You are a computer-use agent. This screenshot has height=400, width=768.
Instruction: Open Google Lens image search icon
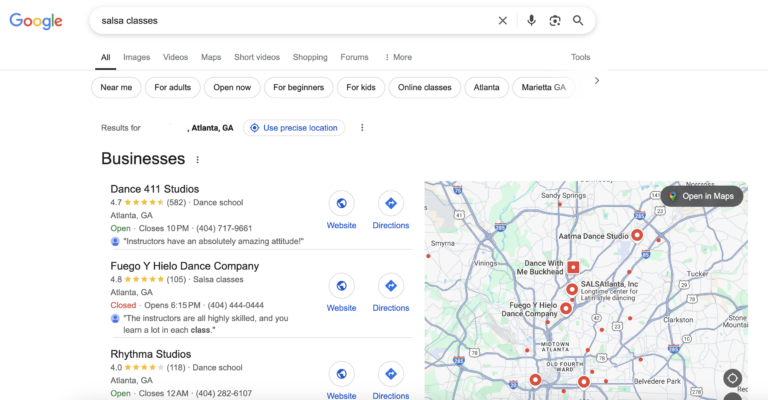[554, 21]
